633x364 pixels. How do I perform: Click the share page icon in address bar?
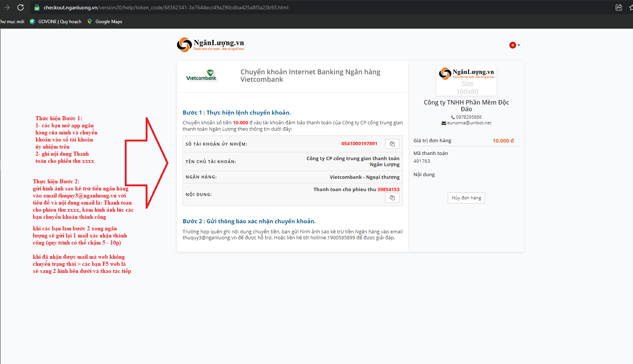pyautogui.click(x=619, y=7)
